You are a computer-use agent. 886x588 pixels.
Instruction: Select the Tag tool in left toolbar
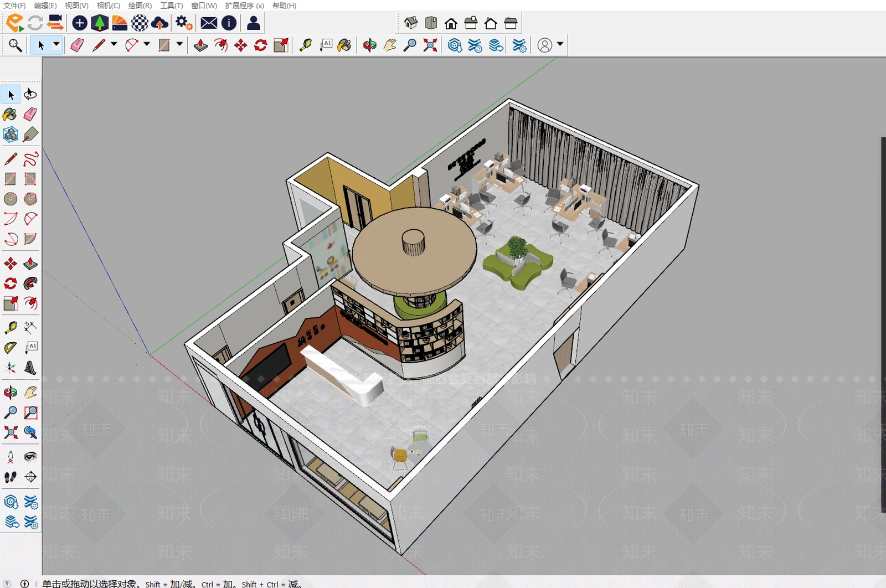(x=30, y=135)
